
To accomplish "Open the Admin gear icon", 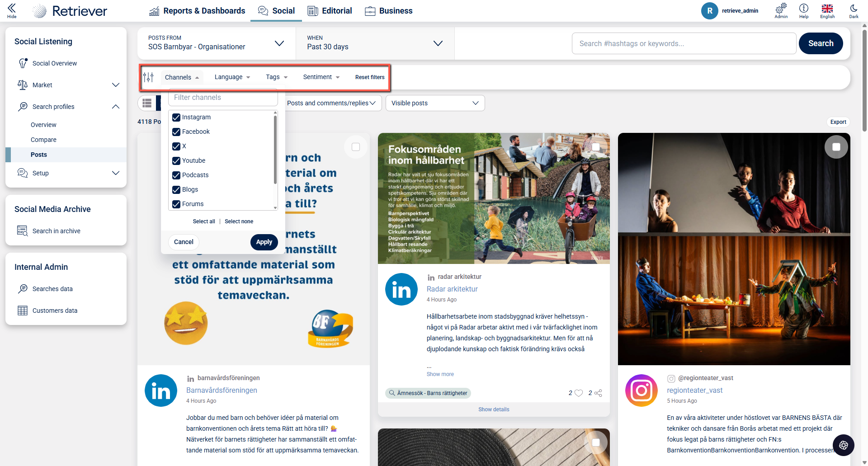I will click(x=781, y=10).
